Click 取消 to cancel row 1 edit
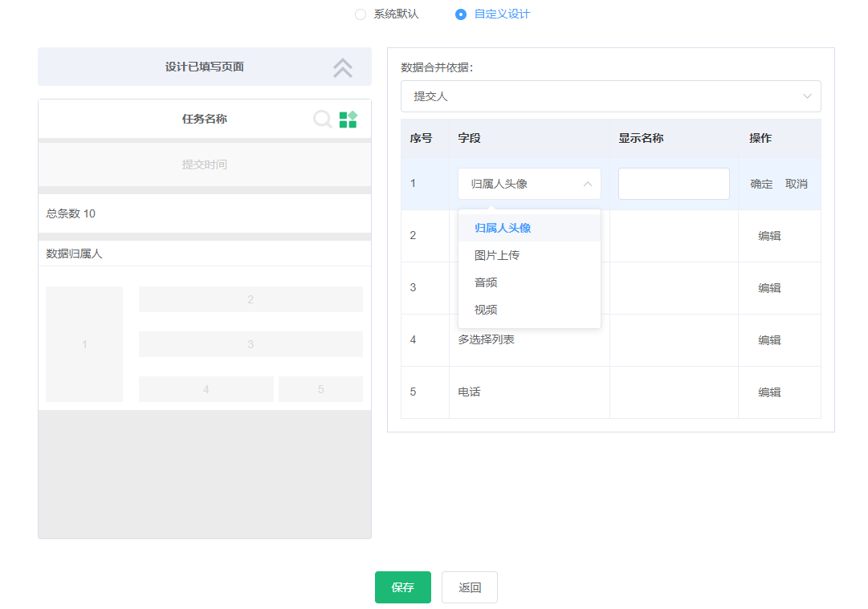This screenshot has width=868, height=609. click(x=796, y=184)
